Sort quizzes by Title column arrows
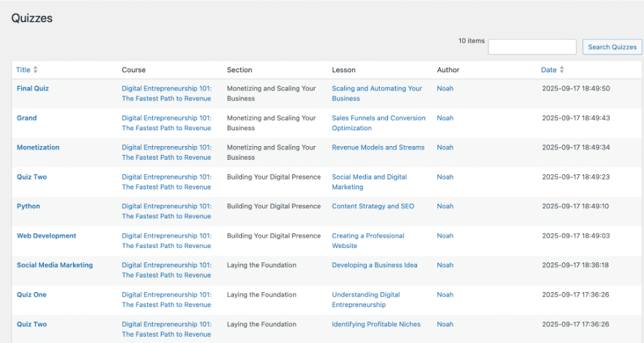Screen dimensions: 644x343 35,70
